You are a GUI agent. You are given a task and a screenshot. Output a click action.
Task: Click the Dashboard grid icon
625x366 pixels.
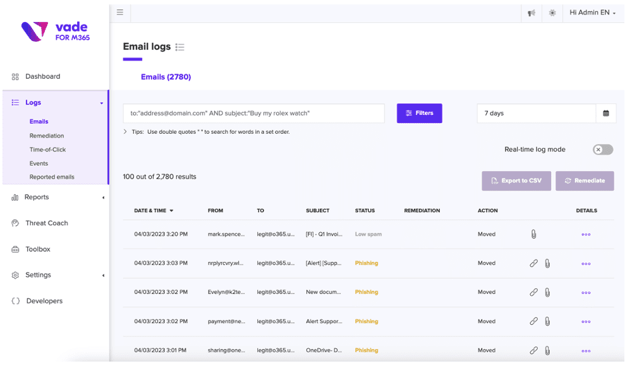pos(15,77)
